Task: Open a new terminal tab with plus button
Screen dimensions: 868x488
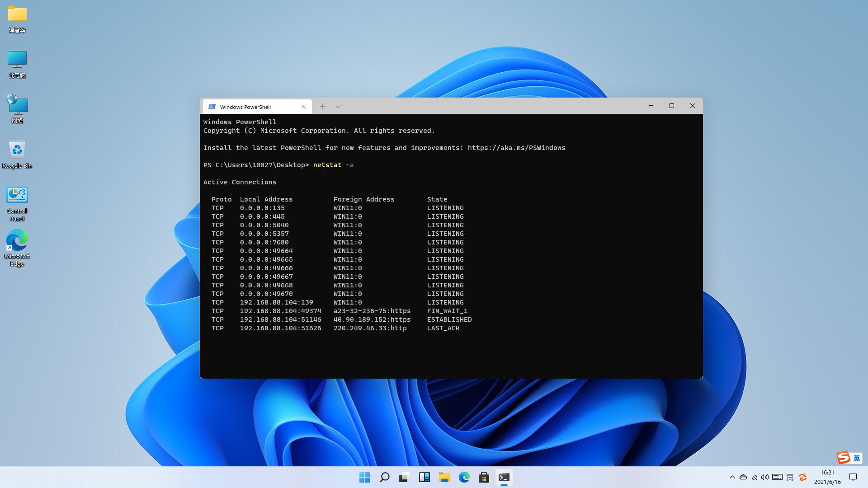Action: point(322,107)
